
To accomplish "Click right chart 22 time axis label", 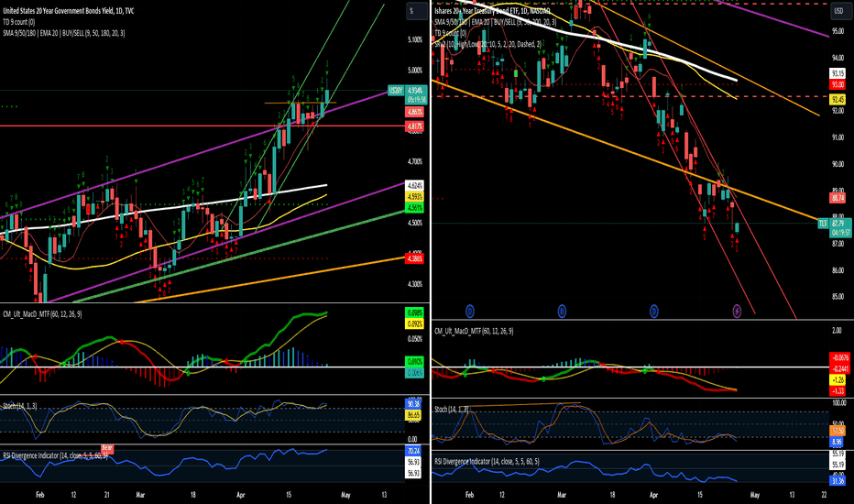I will click(x=824, y=495).
